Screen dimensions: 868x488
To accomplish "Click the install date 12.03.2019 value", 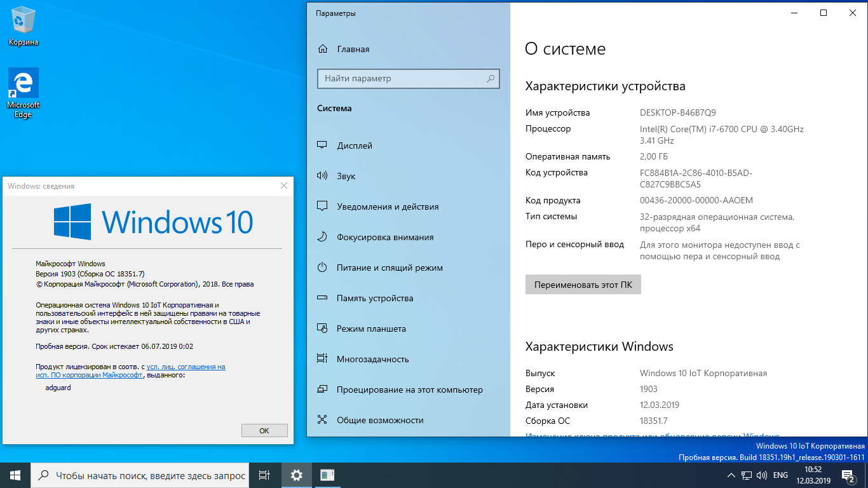I will pyautogui.click(x=660, y=405).
